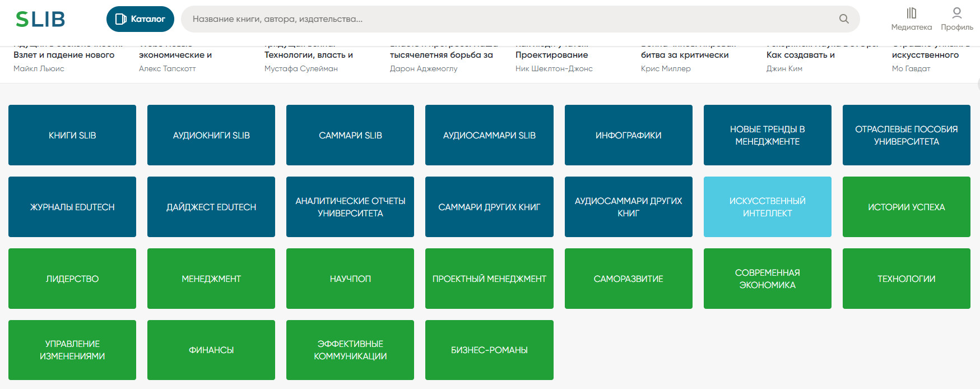Image resolution: width=980 pixels, height=389 pixels.
Task: Select the АУДИОКНИГИ SLIB tile
Action: (x=211, y=135)
